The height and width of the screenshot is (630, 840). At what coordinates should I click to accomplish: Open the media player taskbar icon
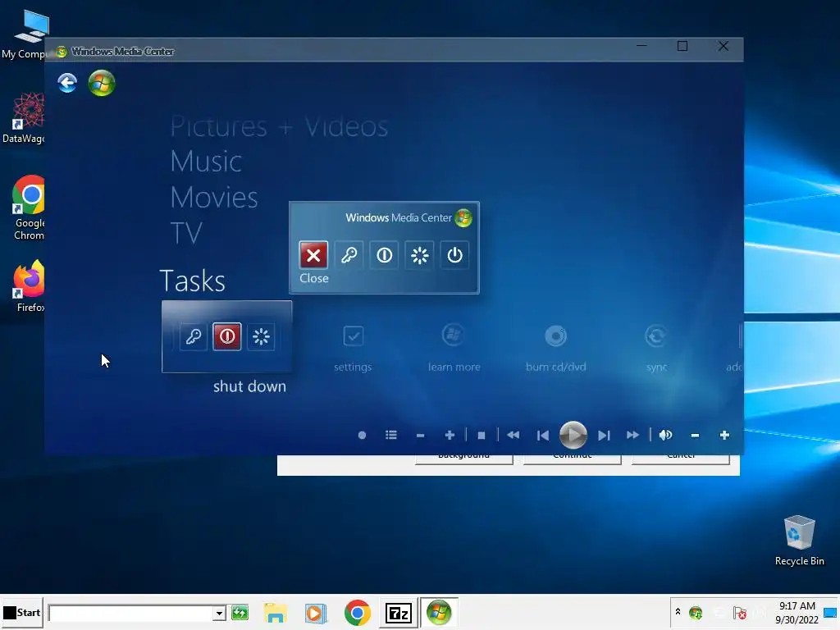pyautogui.click(x=316, y=614)
